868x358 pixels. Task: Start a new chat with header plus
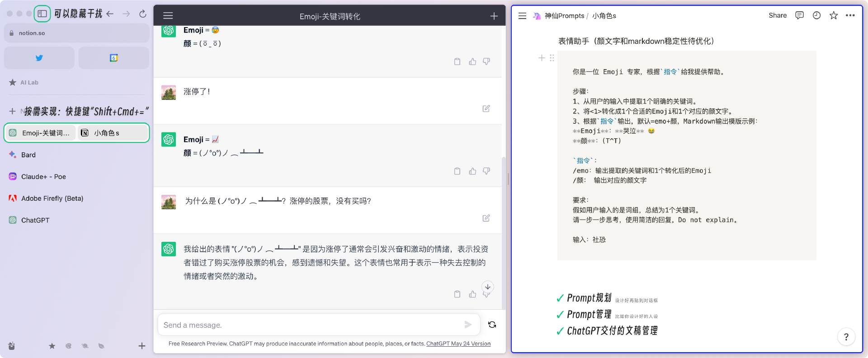[x=494, y=16]
